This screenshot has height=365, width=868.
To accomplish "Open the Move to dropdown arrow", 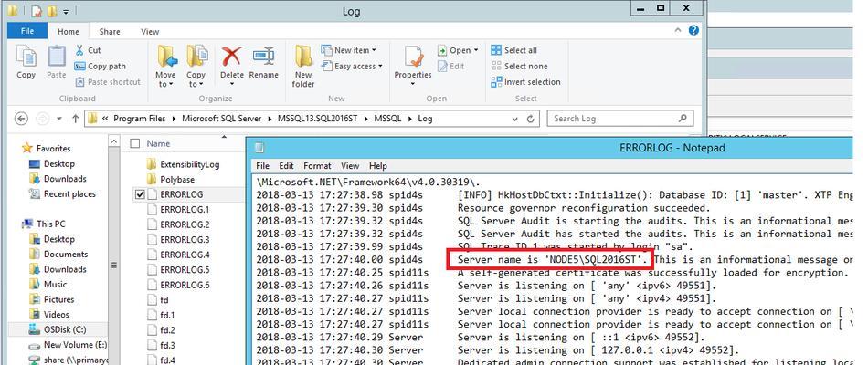I will pyautogui.click(x=171, y=85).
